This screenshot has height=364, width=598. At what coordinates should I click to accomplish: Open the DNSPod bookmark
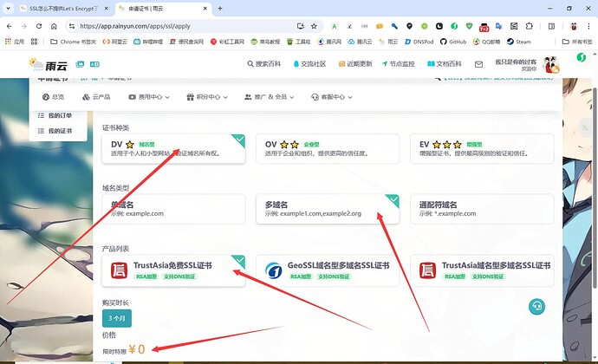pos(419,42)
